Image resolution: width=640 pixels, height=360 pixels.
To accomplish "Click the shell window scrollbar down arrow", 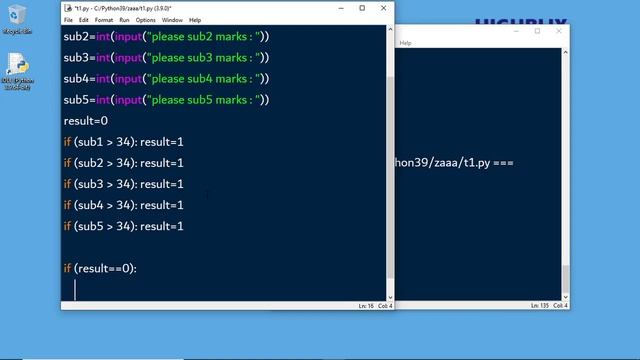I will tap(565, 297).
